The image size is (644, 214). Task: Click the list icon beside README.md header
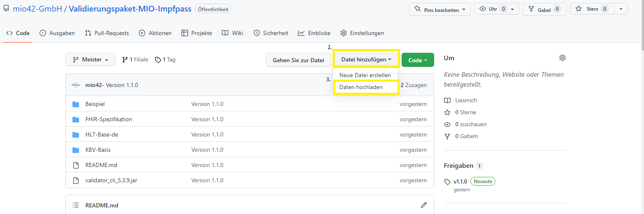(x=76, y=205)
